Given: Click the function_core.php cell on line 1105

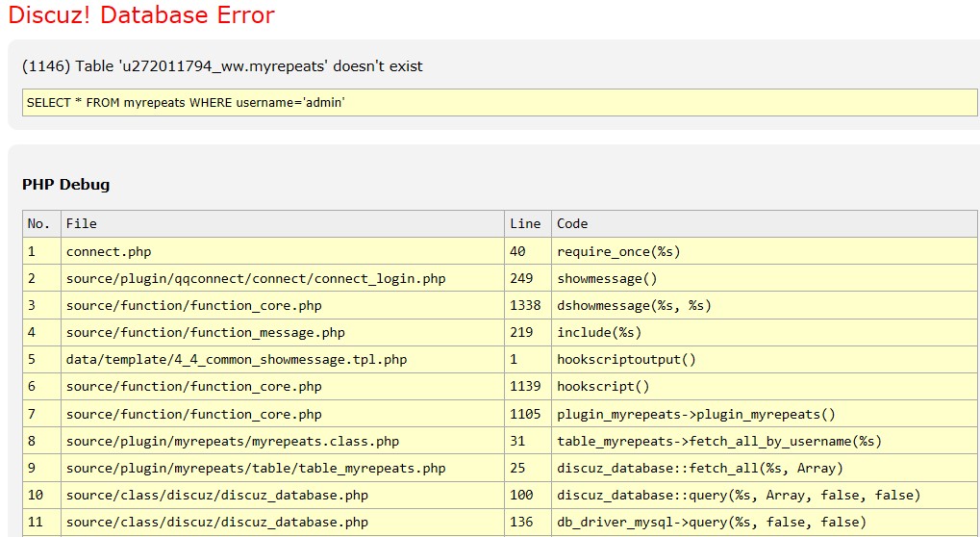Looking at the screenshot, I should (x=283, y=414).
